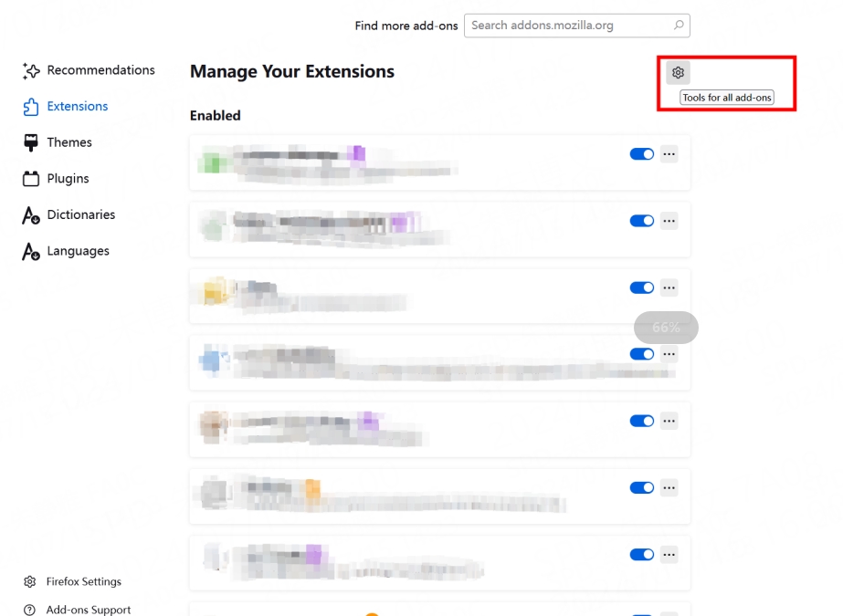This screenshot has width=843, height=616.
Task: Click the 66% zoom level indicator
Action: tap(666, 328)
